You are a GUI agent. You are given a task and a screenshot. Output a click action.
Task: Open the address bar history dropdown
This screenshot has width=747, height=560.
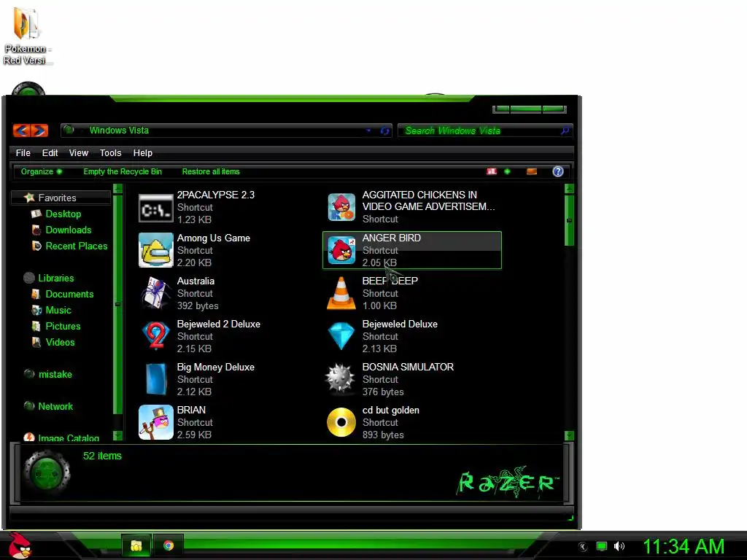pyautogui.click(x=368, y=131)
